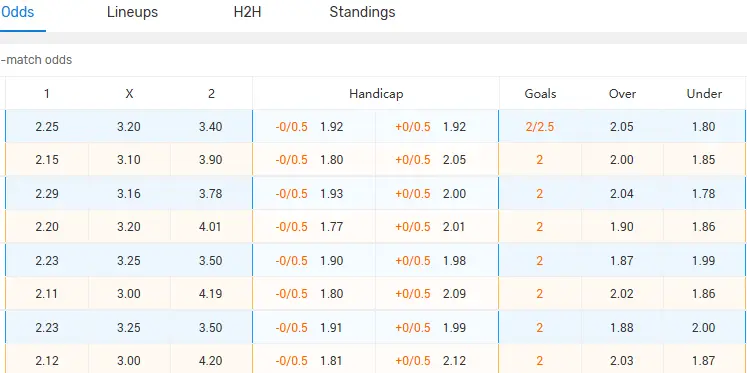Select handicap +0/0.5 odds 2.12
Screen dimensions: 747x373
pyautogui.click(x=454, y=361)
